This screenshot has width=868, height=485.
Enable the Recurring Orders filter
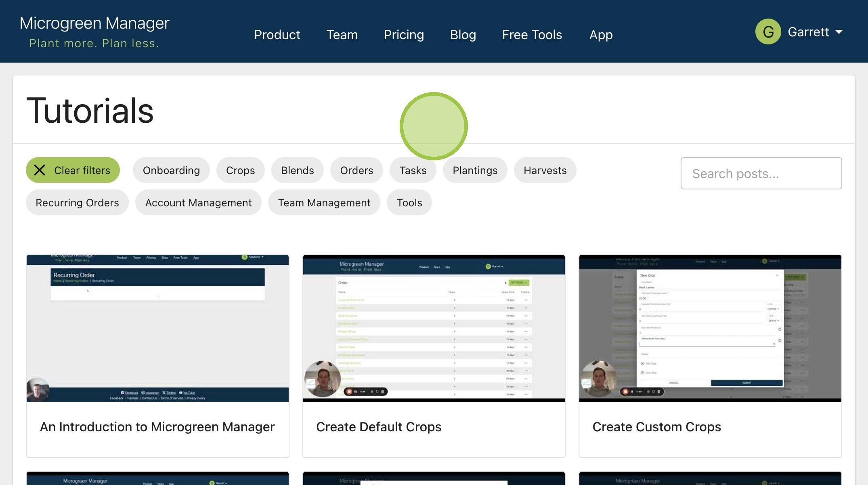[77, 202]
